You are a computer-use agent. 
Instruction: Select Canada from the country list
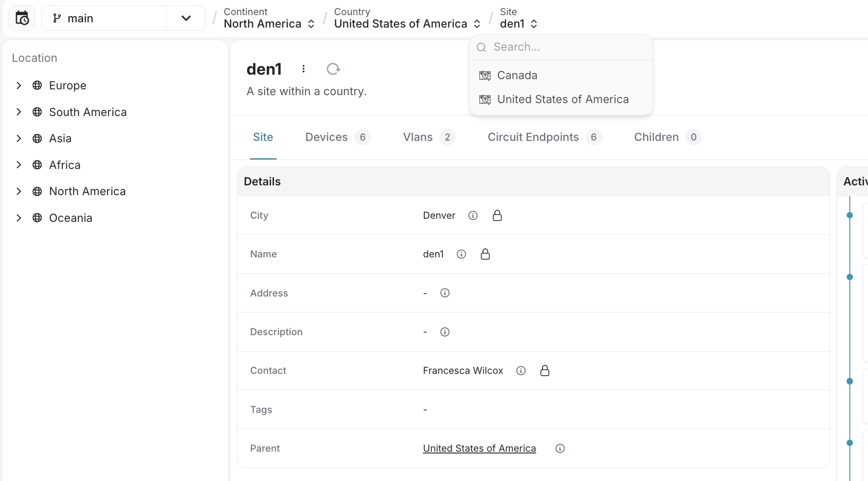click(517, 75)
